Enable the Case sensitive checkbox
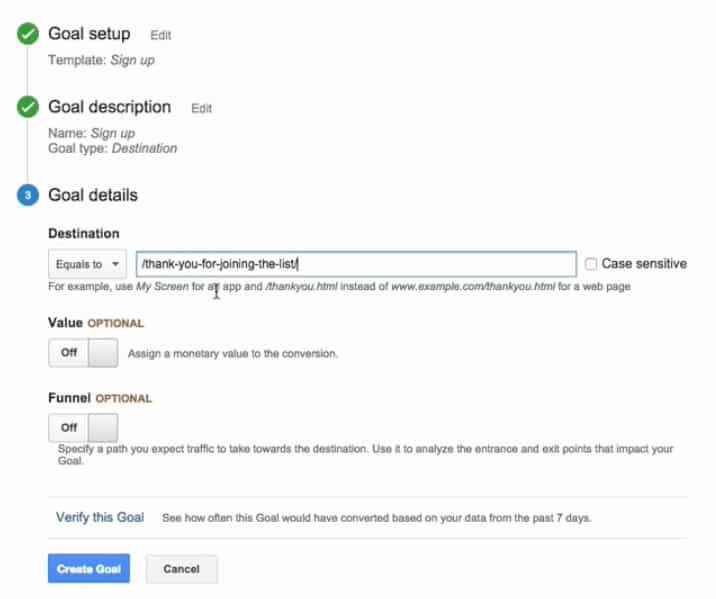 [591, 265]
